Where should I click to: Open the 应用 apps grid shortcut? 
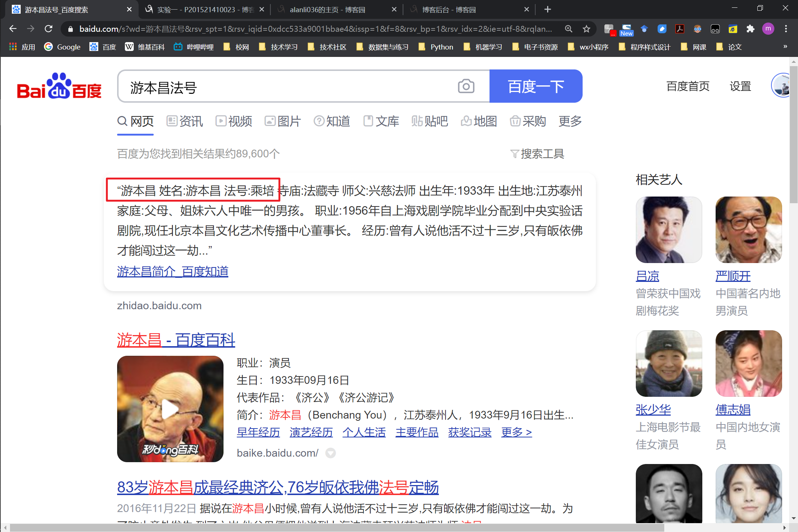tap(22, 47)
